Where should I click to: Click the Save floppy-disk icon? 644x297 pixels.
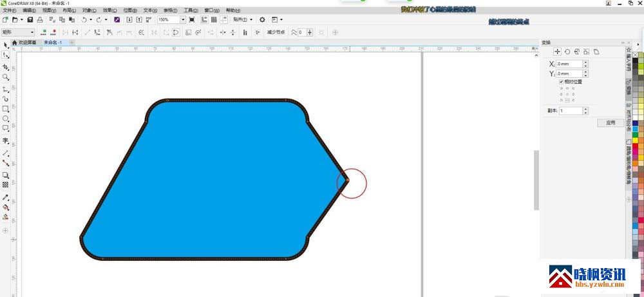point(30,20)
